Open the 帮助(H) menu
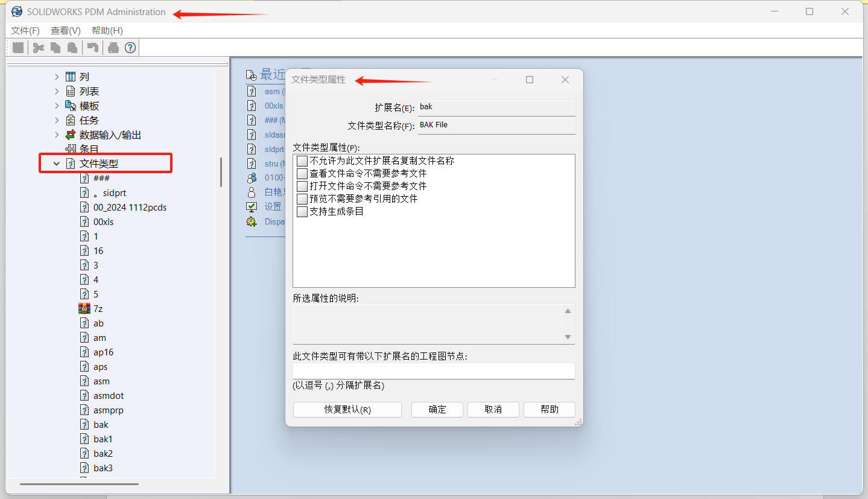The width and height of the screenshot is (868, 499). [x=107, y=31]
